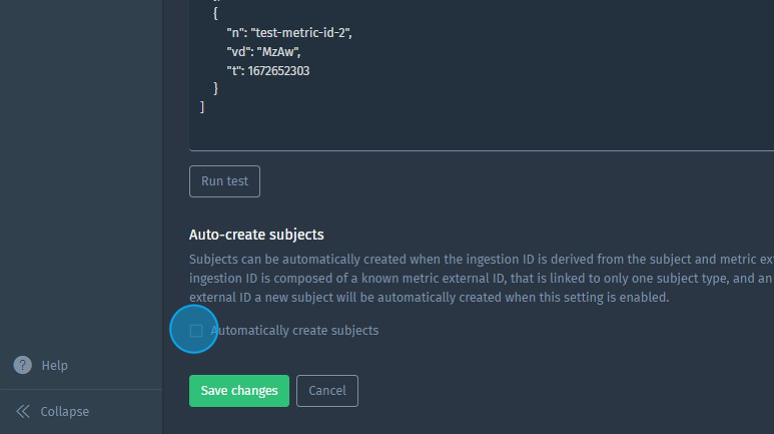Click the "Auto-create subjects" section heading
Image resolution: width=774 pixels, height=434 pixels.
click(256, 234)
